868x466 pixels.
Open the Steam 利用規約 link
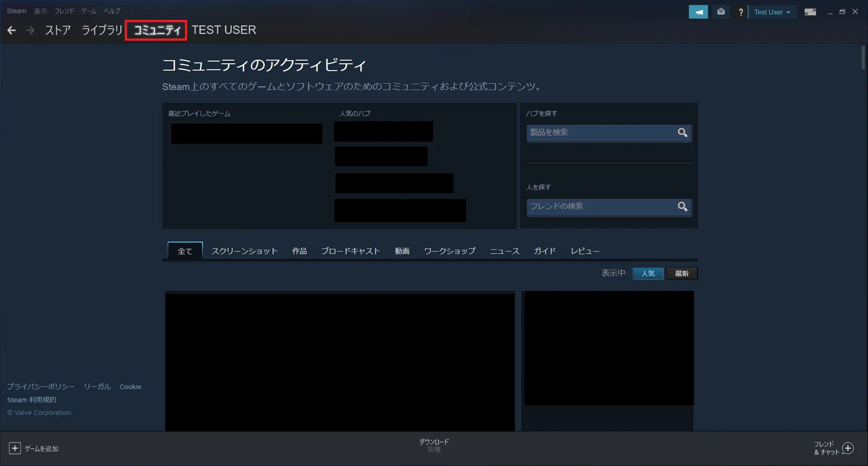[x=32, y=400]
